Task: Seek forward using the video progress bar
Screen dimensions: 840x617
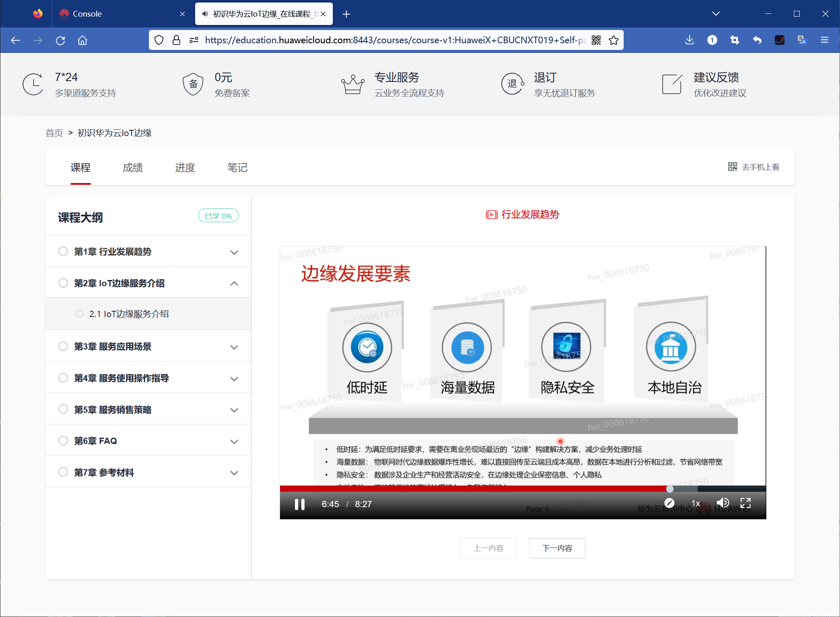Action: tap(716, 489)
